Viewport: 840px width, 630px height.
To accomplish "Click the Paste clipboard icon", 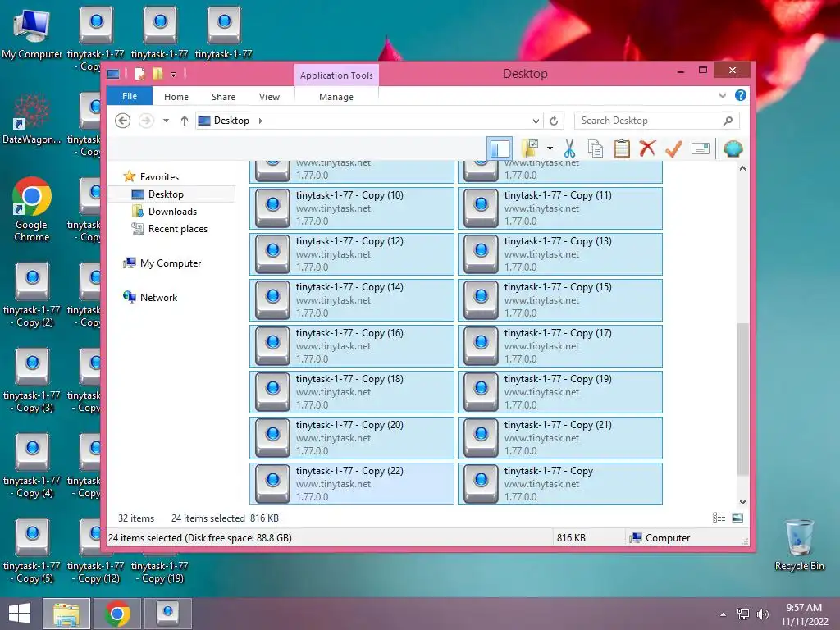I will tap(622, 148).
